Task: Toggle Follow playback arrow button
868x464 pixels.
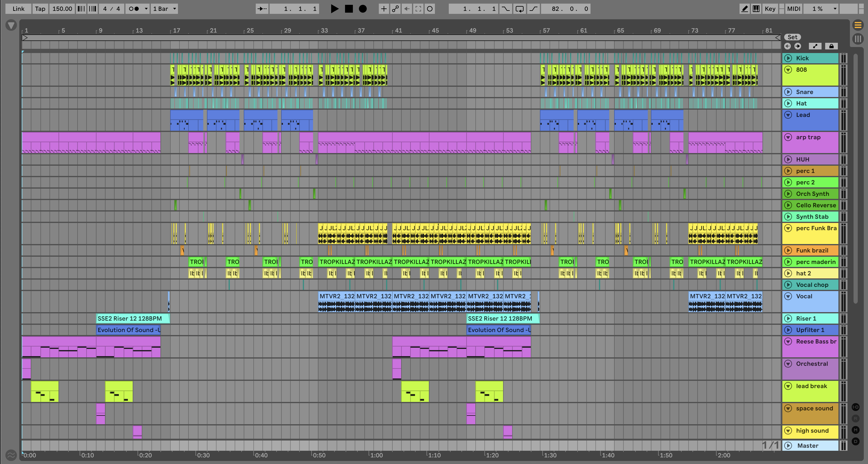Action: [262, 9]
